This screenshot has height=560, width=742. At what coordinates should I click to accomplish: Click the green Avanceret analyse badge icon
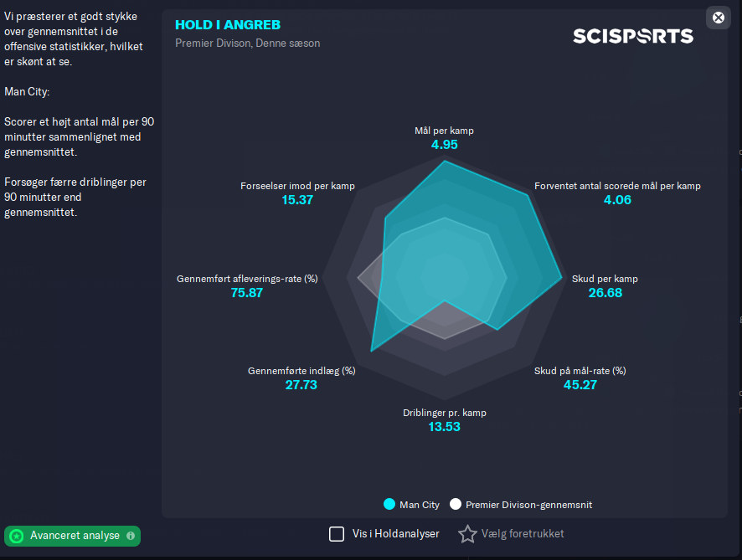17,536
